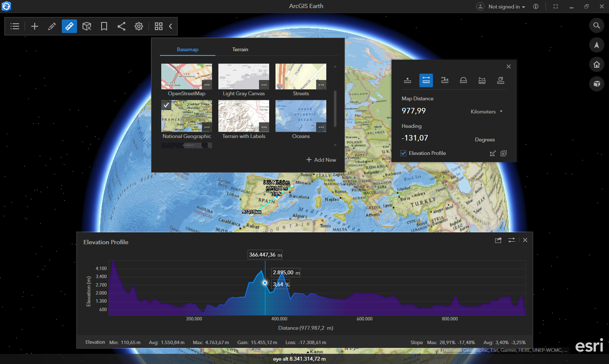Select the Basemap tab
This screenshot has width=609, height=364.
coord(187,50)
